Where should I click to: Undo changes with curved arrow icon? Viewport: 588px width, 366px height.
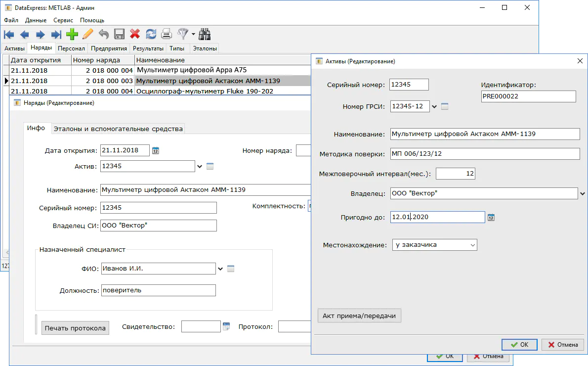tap(103, 34)
